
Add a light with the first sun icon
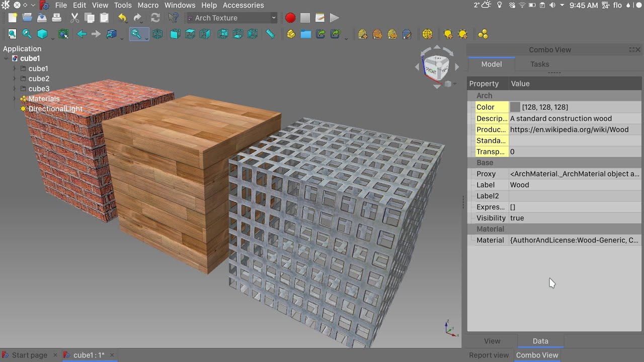point(448,34)
